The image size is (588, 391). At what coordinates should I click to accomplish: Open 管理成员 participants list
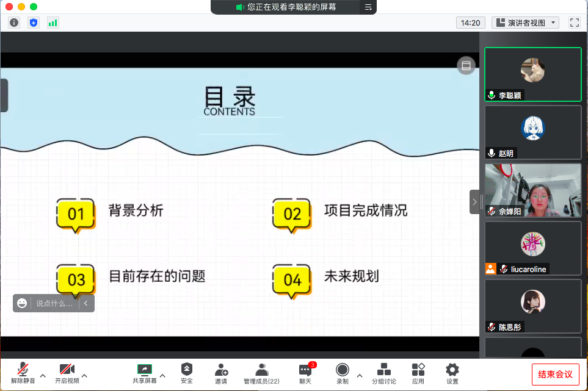coord(261,373)
